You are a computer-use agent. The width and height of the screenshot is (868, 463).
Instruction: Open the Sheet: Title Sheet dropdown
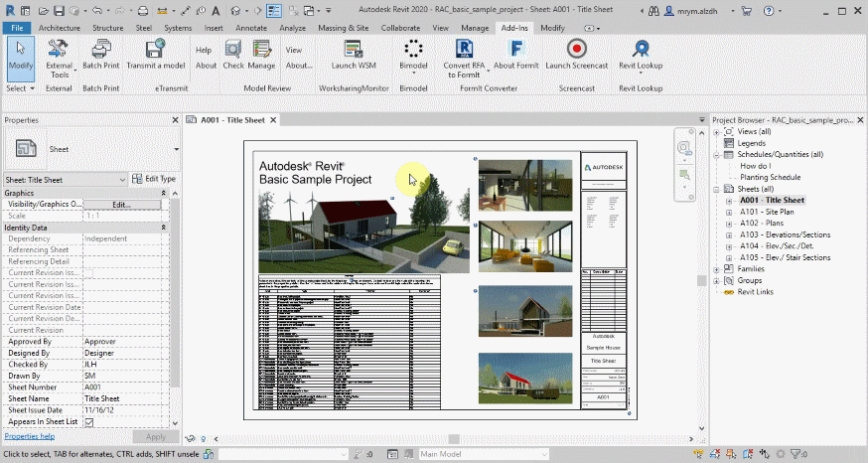pos(122,179)
